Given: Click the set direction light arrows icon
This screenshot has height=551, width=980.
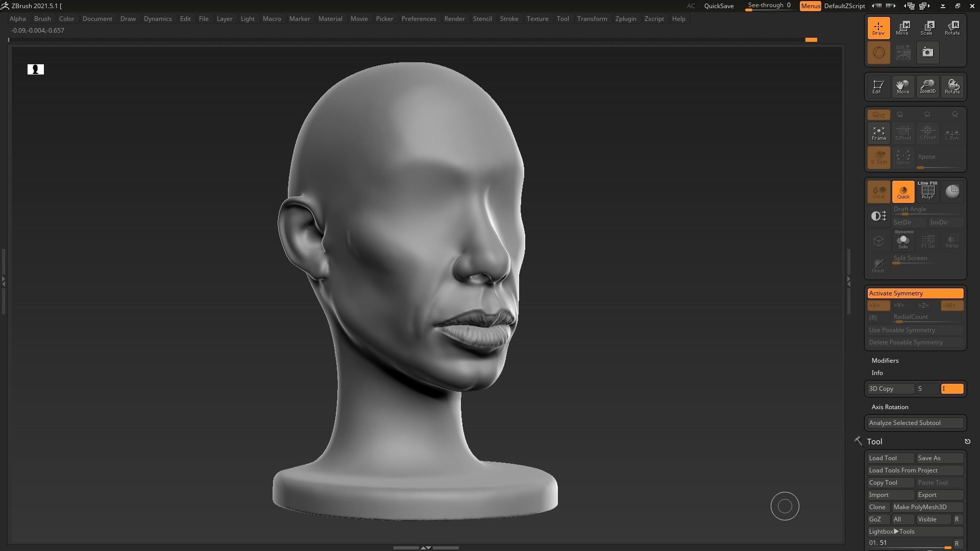Looking at the screenshot, I should pos(878,216).
